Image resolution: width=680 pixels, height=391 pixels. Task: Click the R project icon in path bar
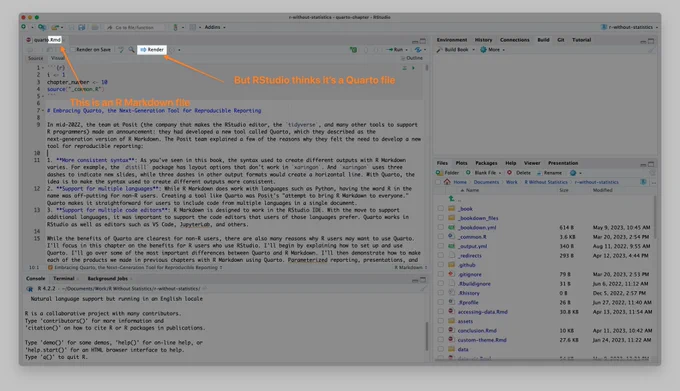click(643, 182)
